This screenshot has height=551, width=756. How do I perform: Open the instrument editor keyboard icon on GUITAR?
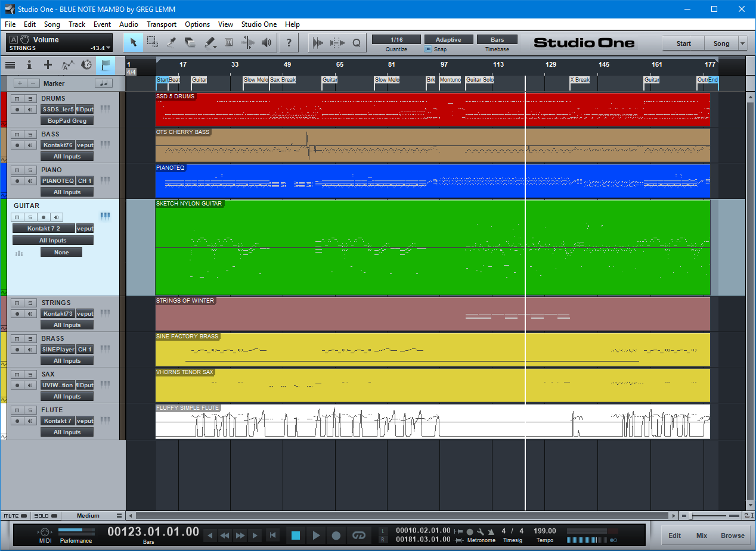106,216
